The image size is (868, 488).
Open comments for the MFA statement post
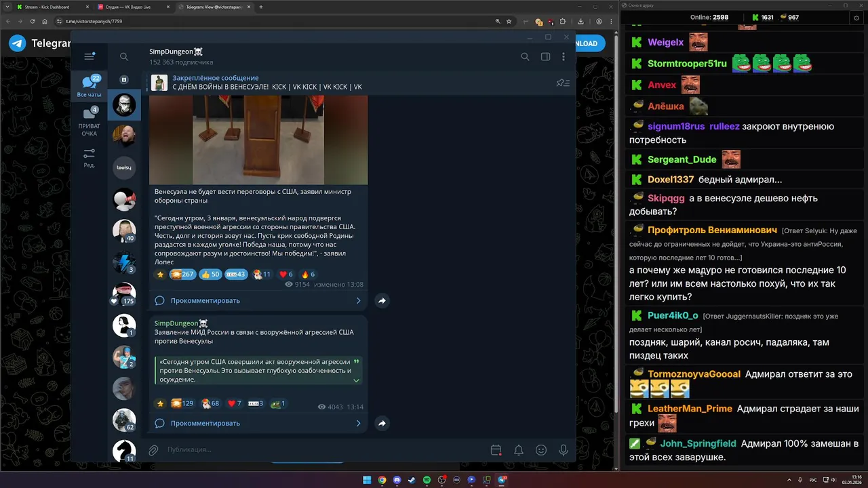click(x=258, y=423)
